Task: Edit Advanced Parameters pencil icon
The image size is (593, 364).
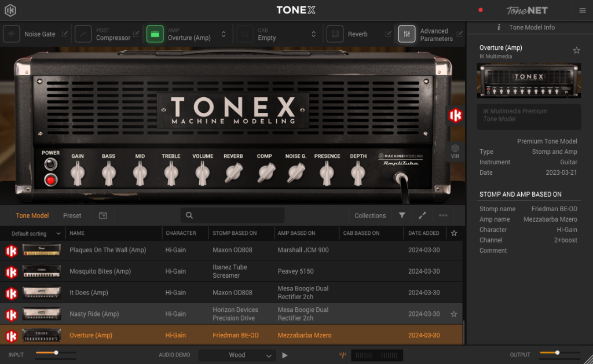Action: tap(459, 34)
